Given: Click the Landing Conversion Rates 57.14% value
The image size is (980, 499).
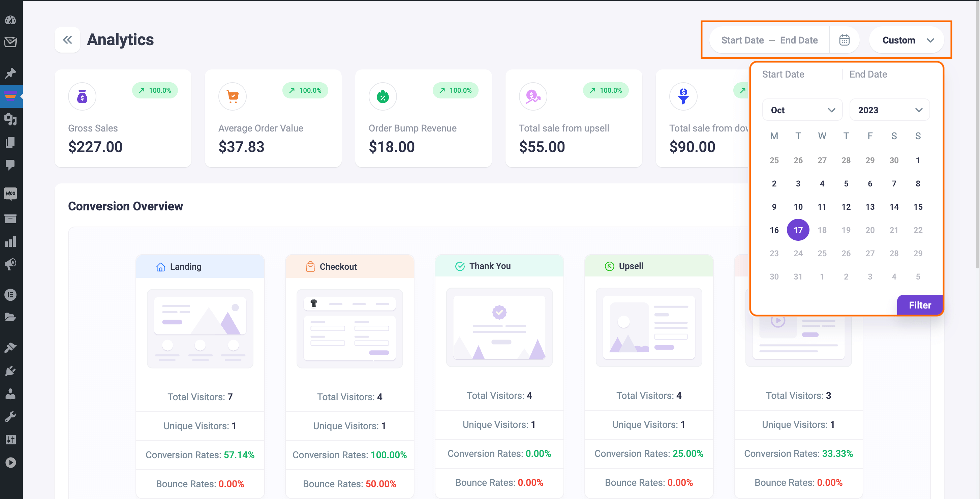Looking at the screenshot, I should [239, 455].
